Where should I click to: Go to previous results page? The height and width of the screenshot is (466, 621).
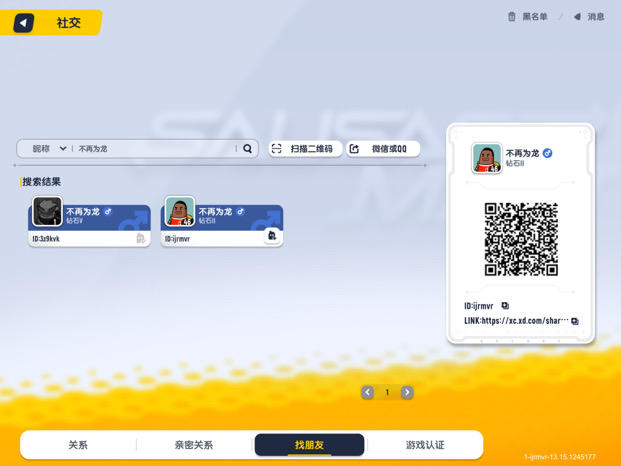[x=368, y=392]
